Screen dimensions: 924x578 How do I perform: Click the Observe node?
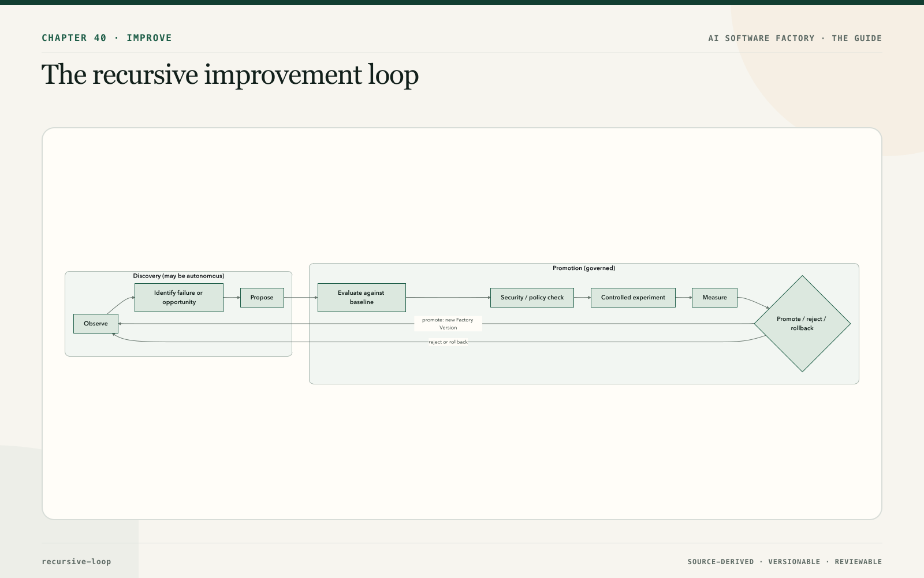[96, 324]
